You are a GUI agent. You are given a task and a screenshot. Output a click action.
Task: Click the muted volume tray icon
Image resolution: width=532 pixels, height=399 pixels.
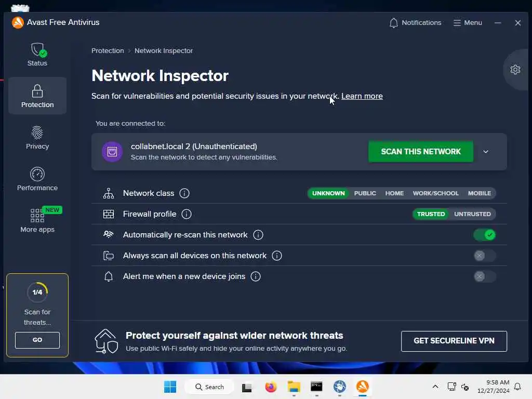point(465,387)
